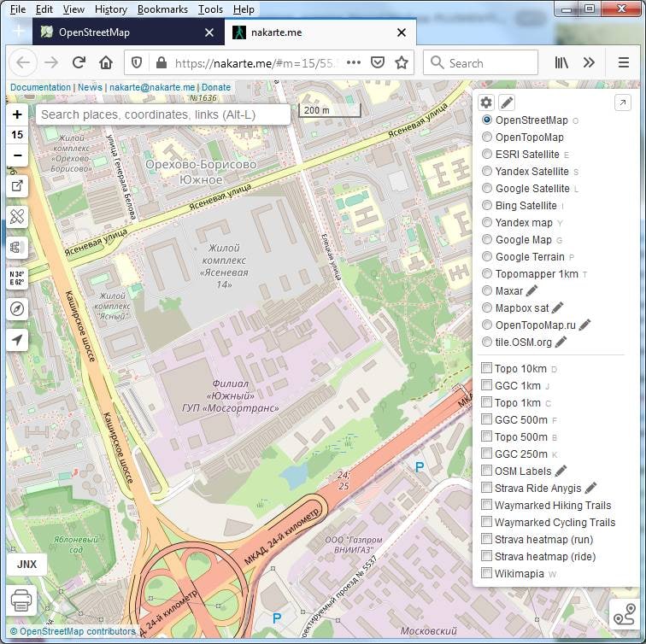Open the Bookmarks menu
646x644 pixels.
(162, 9)
